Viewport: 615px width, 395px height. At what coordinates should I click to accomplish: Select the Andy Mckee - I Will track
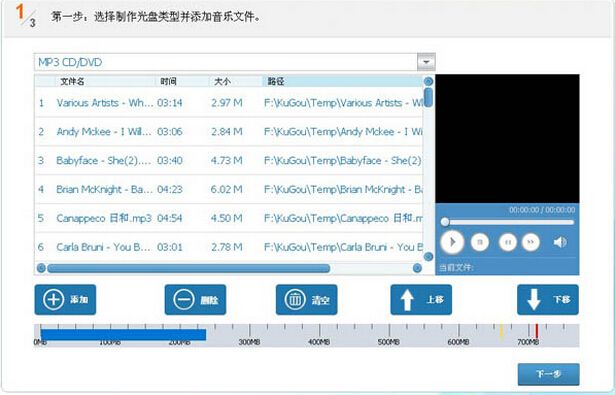229,132
